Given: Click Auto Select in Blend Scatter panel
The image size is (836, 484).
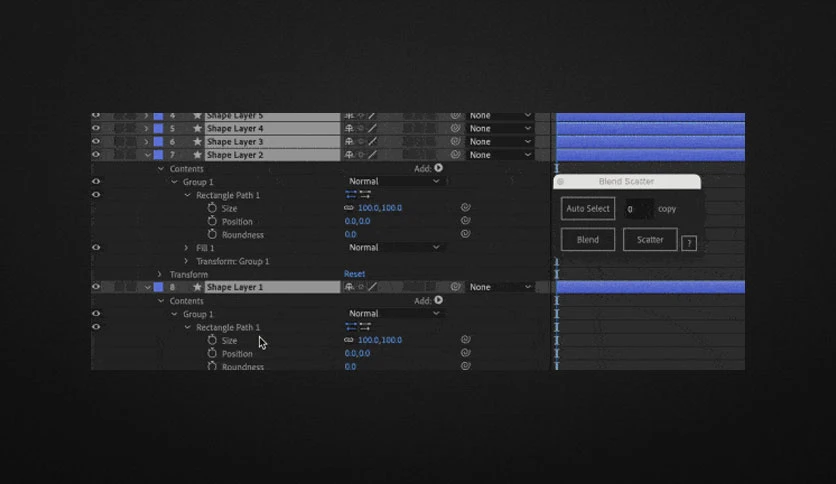Looking at the screenshot, I should point(588,208).
